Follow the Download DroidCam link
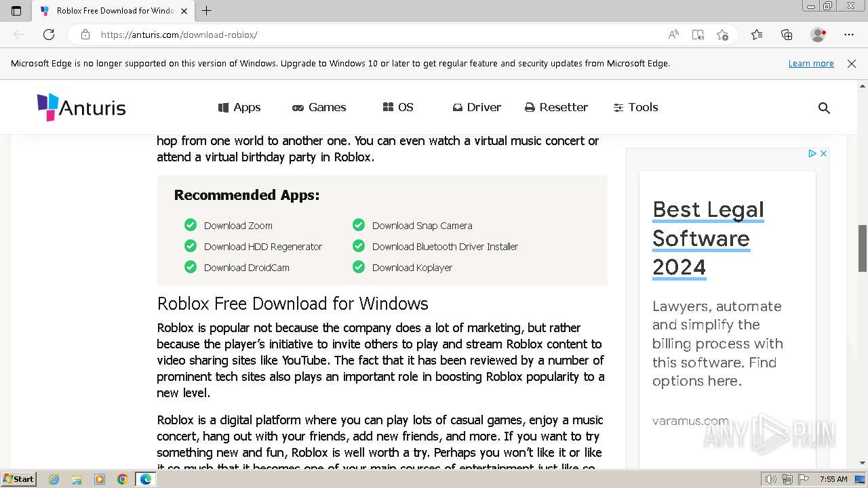This screenshot has height=488, width=868. point(247,268)
